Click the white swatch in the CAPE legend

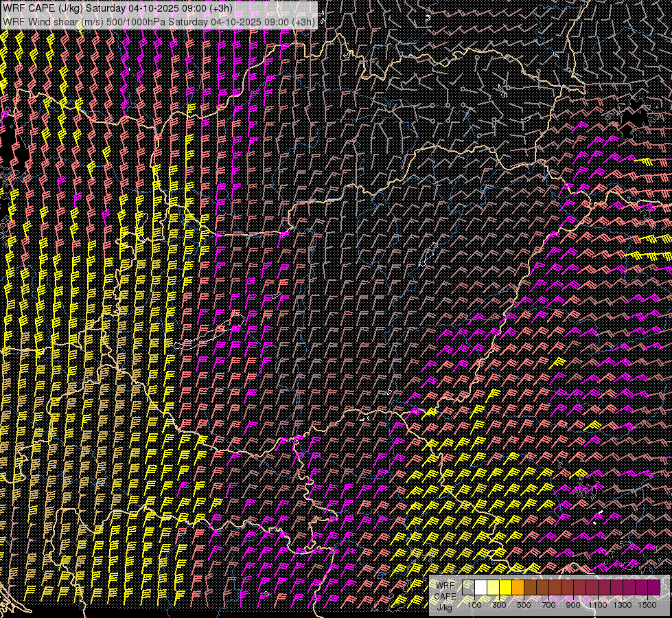click(481, 588)
